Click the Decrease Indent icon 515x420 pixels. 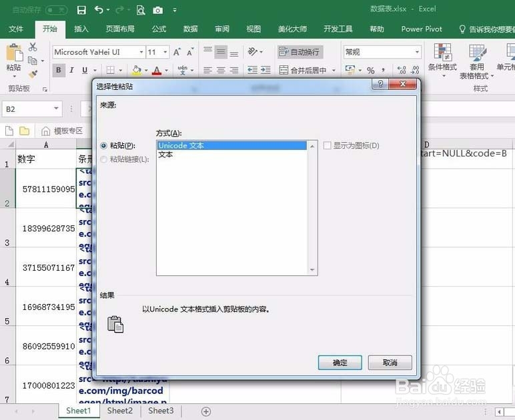252,70
